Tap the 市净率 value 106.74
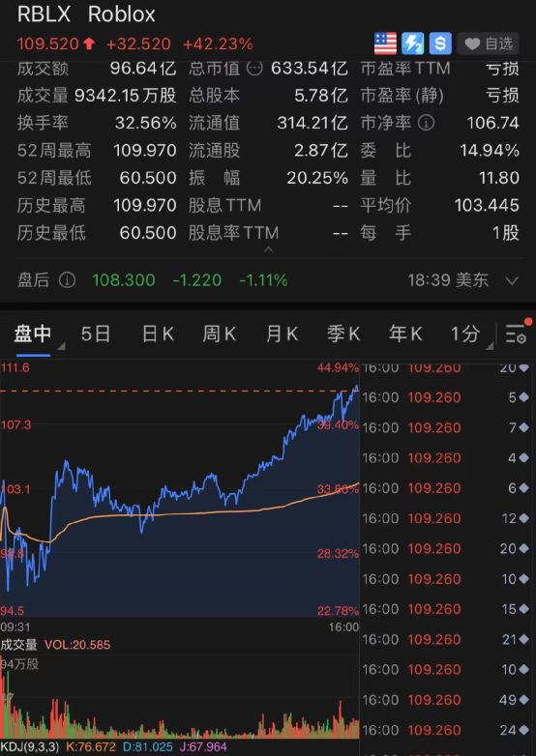 coord(492,123)
